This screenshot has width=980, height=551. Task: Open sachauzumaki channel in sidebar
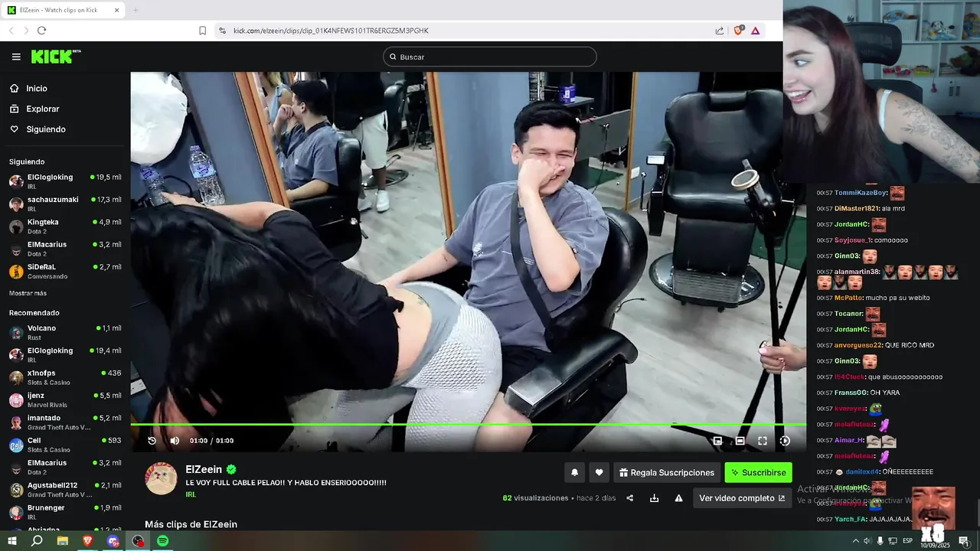65,204
